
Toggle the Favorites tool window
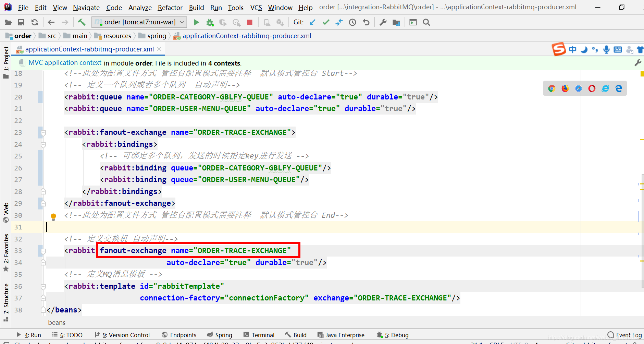pyautogui.click(x=6, y=253)
